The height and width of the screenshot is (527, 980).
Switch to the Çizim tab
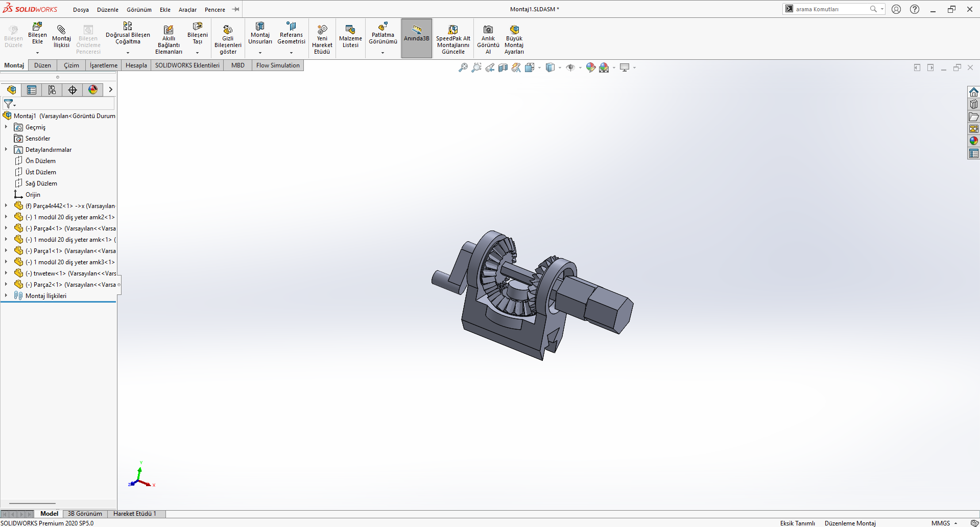(x=71, y=65)
